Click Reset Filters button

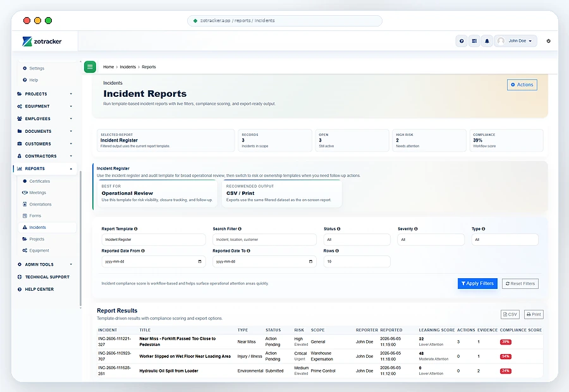point(520,283)
